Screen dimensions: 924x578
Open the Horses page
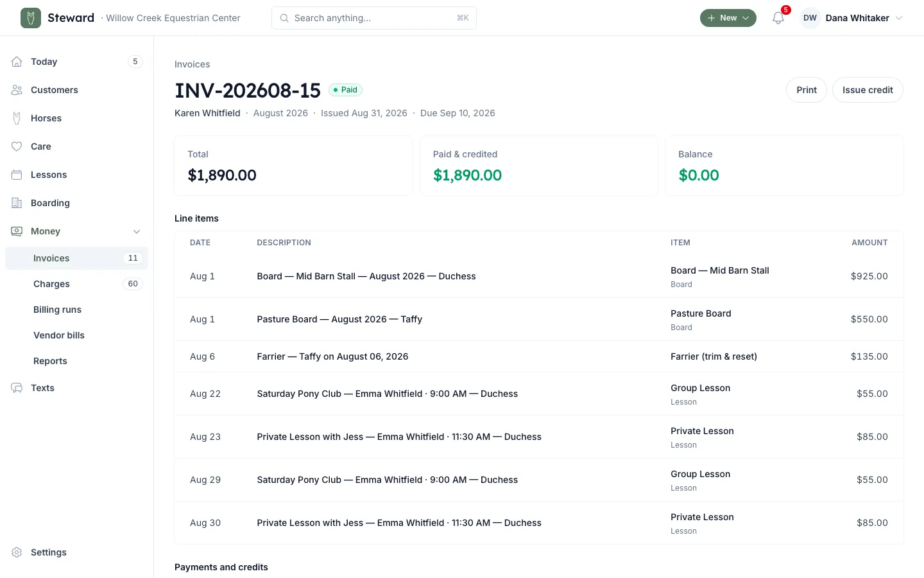pyautogui.click(x=77, y=118)
